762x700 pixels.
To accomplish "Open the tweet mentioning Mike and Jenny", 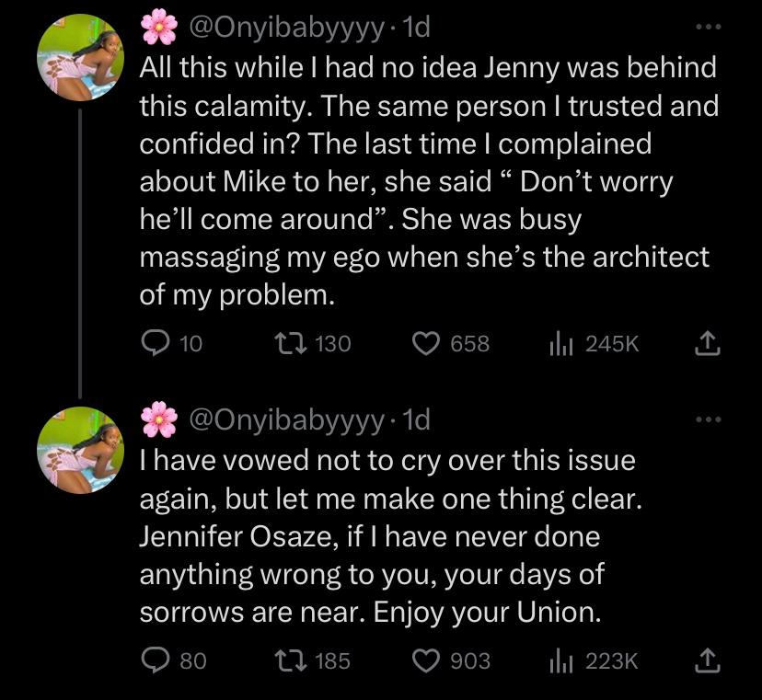I will pyautogui.click(x=429, y=180).
